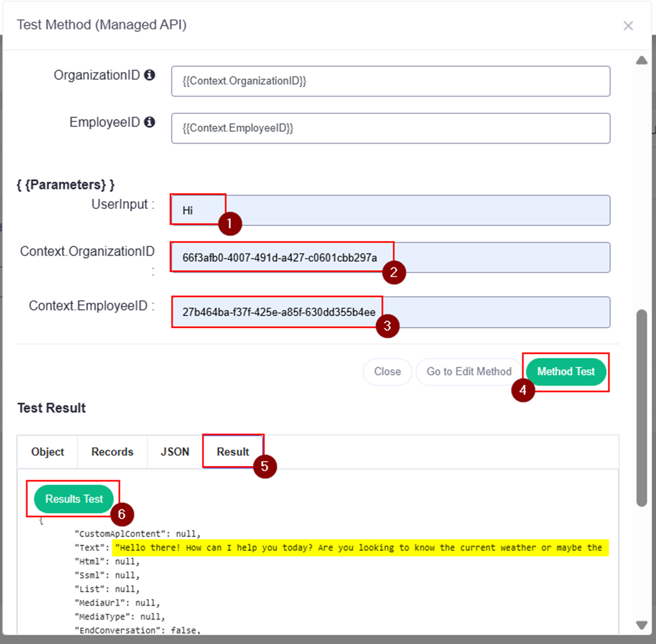Click the Results Test button
The image size is (656, 644).
pos(74,499)
